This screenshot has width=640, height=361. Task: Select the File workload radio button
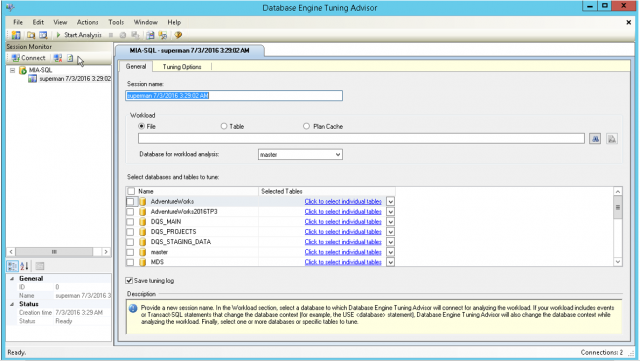[x=142, y=126]
